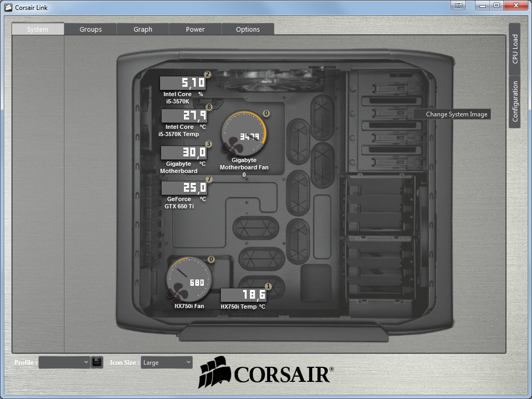Select the GeForce GTX 650 Ti temperature readout

pyautogui.click(x=184, y=188)
